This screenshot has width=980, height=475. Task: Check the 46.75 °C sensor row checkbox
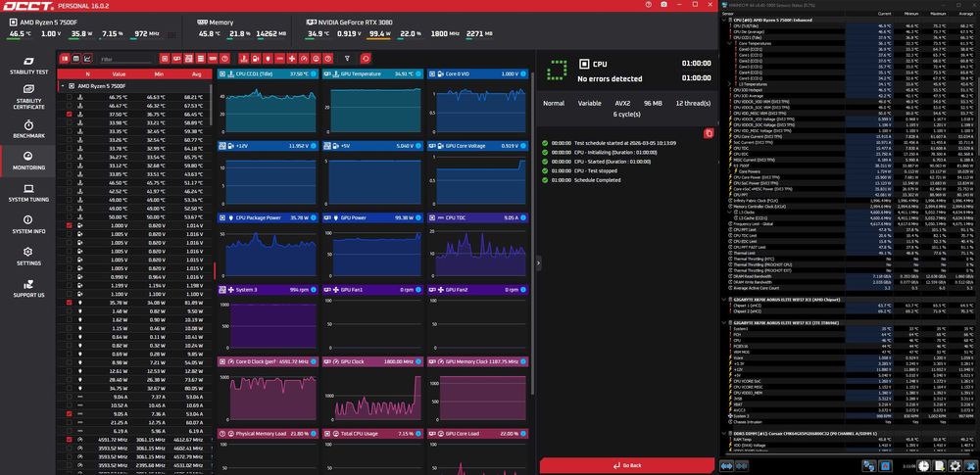tap(70, 98)
